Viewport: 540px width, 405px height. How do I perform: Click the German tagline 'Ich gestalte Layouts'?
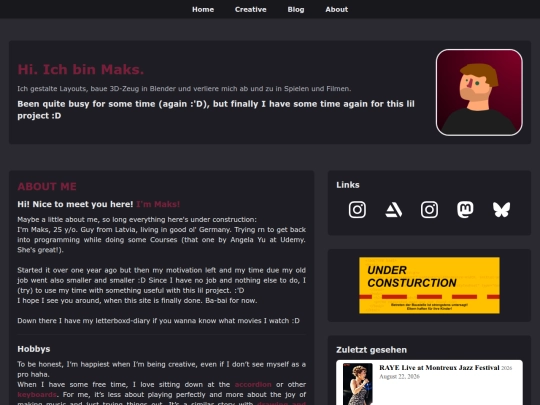coord(184,89)
